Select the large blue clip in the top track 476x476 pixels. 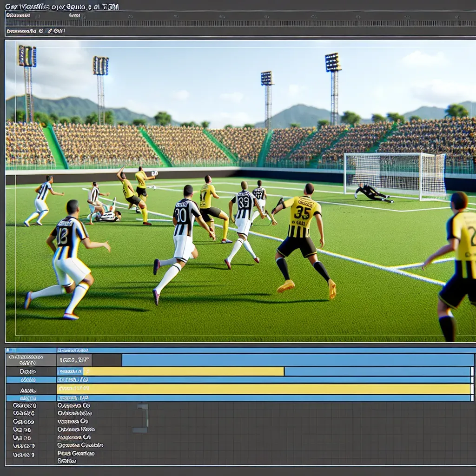298,360
